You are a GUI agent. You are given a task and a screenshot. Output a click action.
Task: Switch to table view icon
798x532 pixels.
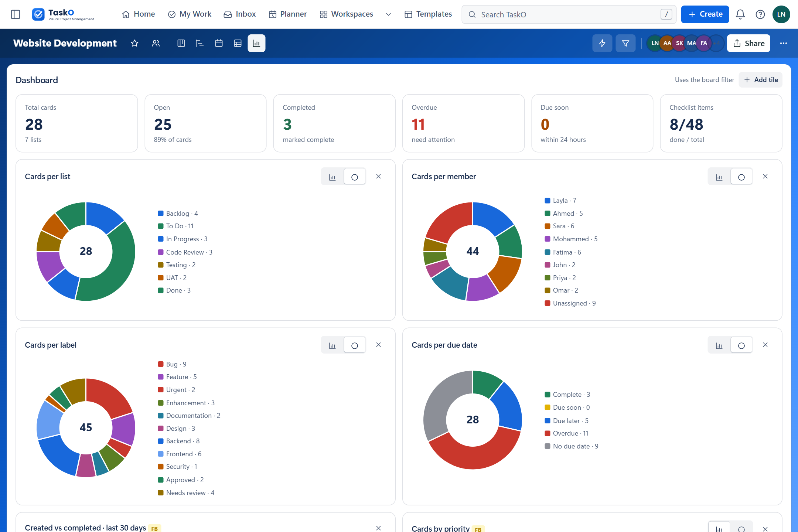[x=238, y=43]
